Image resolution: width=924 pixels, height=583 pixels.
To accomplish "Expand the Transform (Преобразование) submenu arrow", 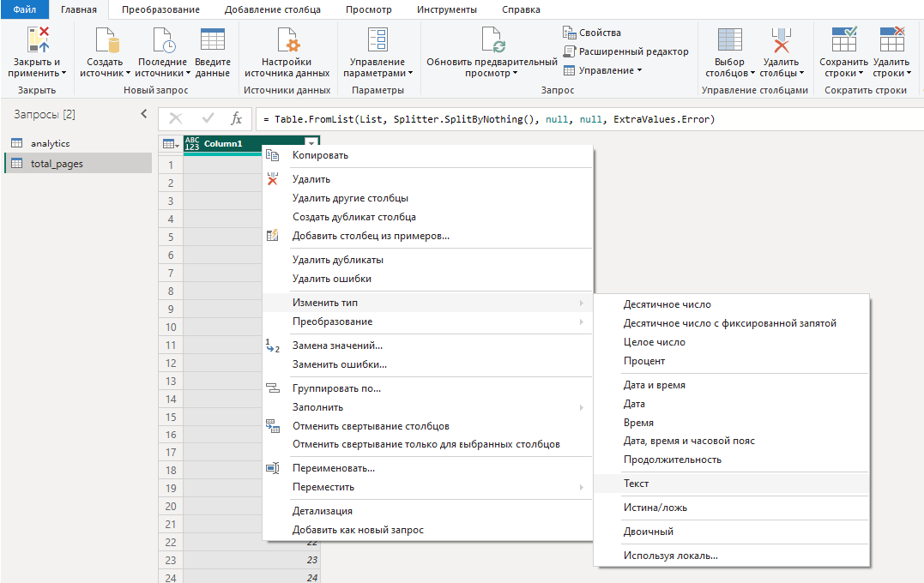I will point(581,322).
